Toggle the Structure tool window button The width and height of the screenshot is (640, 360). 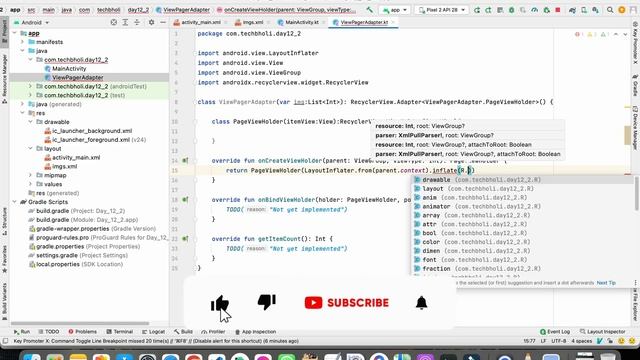coord(4,221)
